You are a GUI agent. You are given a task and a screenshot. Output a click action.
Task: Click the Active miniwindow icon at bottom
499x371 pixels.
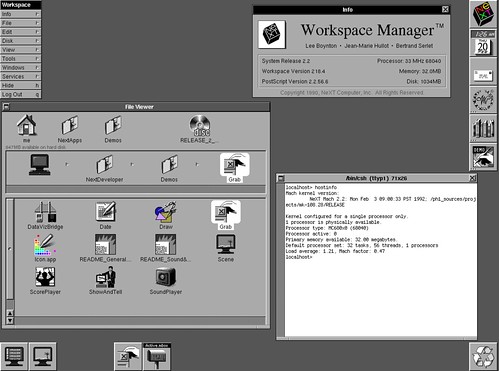(x=157, y=356)
